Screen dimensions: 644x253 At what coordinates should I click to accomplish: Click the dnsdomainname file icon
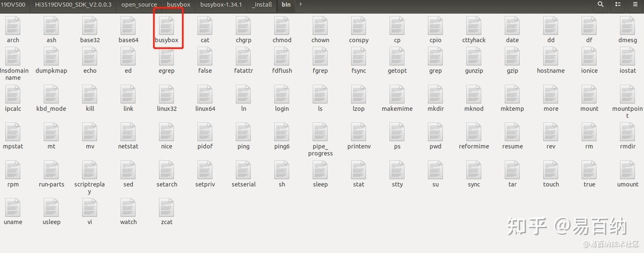(13, 56)
